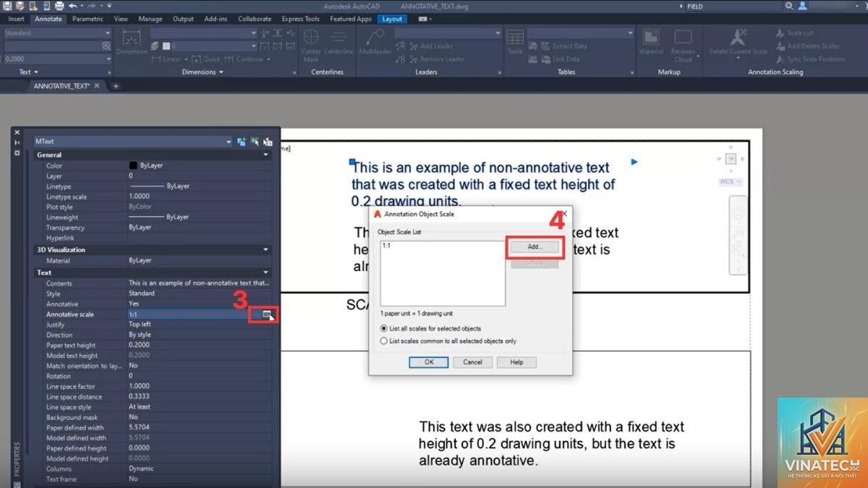The width and height of the screenshot is (868, 488).
Task: Choose the Wipeout tool
Action: [651, 42]
